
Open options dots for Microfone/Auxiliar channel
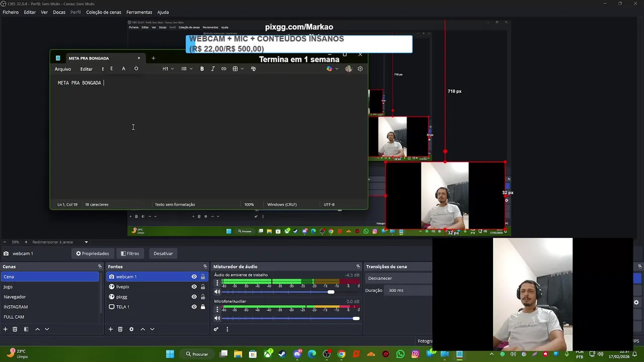pos(217,309)
